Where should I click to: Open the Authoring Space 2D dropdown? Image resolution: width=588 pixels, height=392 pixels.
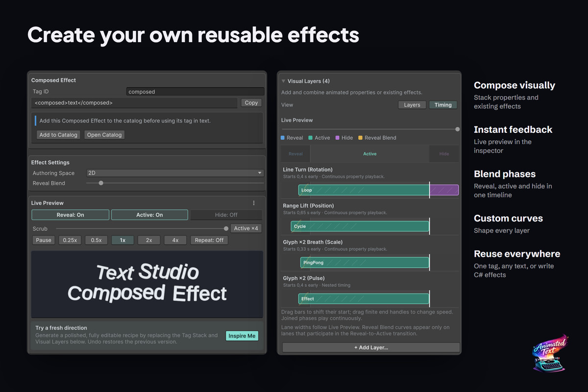pyautogui.click(x=175, y=173)
